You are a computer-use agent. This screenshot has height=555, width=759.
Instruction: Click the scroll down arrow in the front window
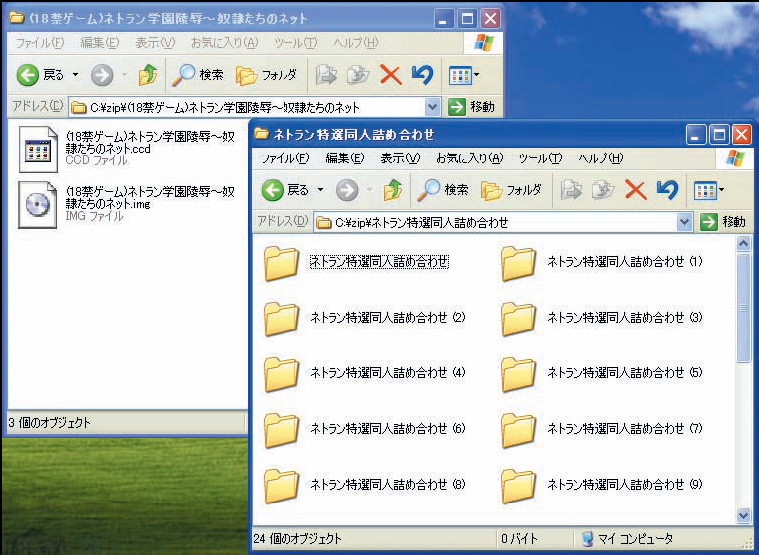(744, 515)
